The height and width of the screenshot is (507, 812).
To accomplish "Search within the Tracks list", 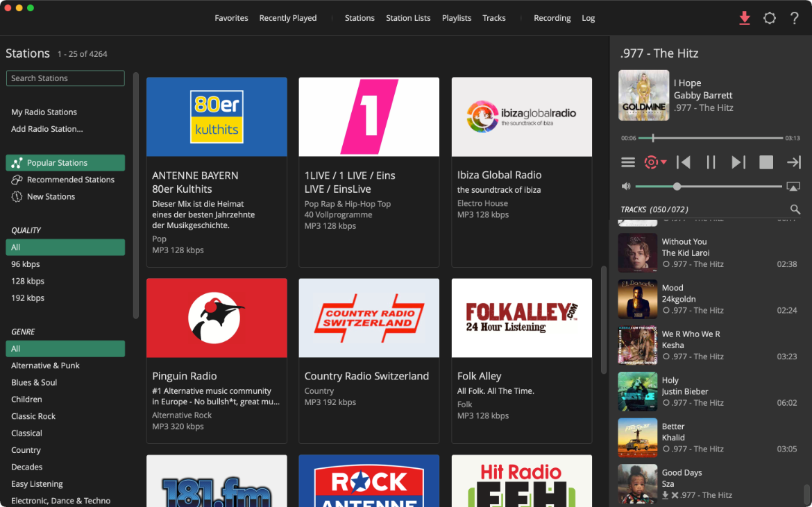I will point(795,209).
